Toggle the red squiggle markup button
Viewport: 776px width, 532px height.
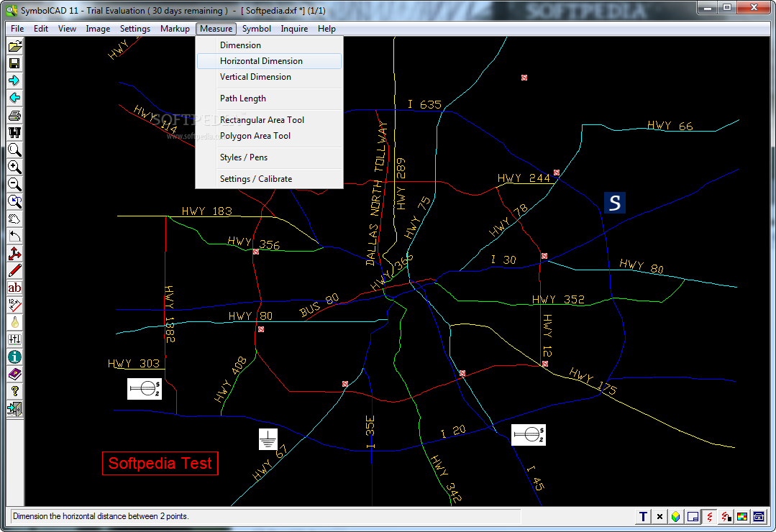[709, 517]
